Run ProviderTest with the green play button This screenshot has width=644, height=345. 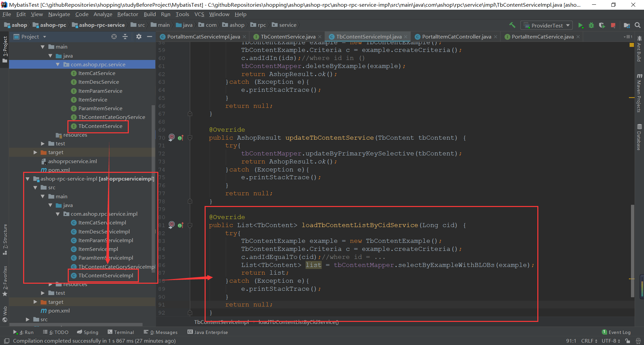(x=581, y=25)
